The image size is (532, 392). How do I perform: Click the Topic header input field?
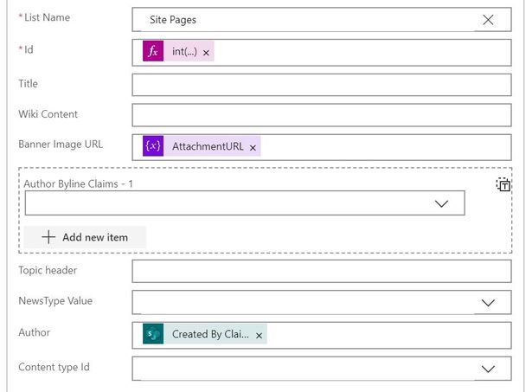[321, 271]
